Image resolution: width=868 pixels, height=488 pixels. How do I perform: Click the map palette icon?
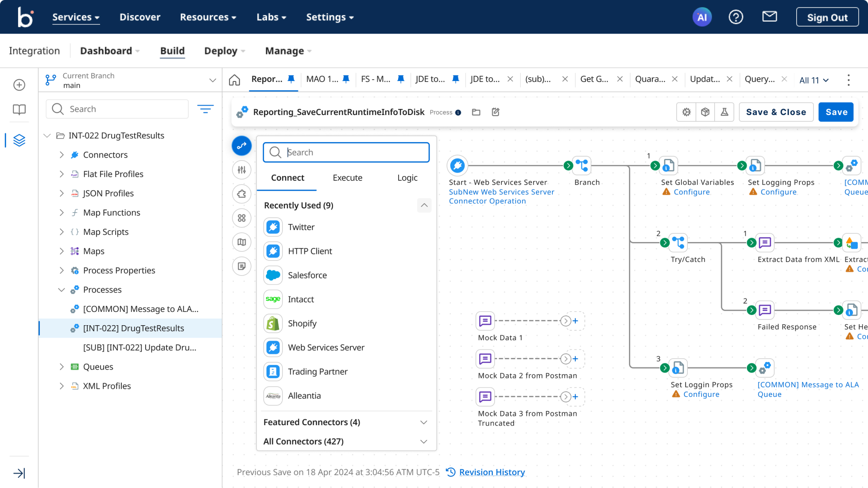click(x=242, y=242)
